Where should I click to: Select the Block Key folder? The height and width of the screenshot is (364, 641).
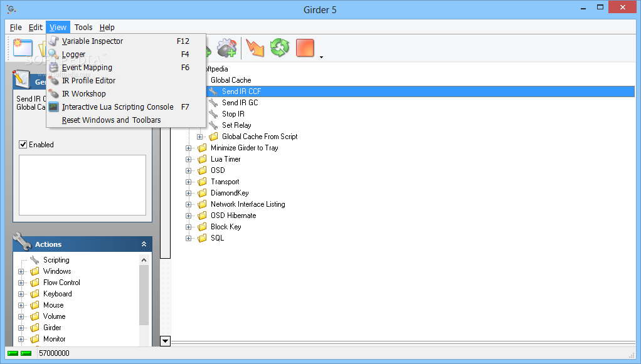[226, 227]
